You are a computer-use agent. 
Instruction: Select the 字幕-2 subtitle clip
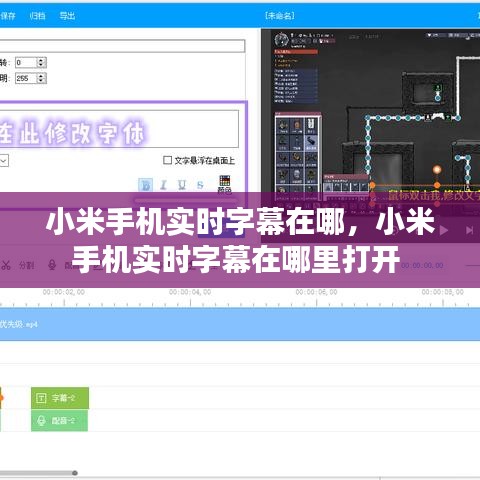[60, 398]
